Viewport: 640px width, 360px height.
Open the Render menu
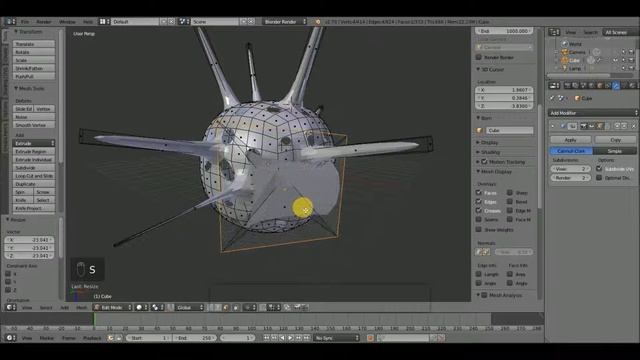click(x=44, y=22)
